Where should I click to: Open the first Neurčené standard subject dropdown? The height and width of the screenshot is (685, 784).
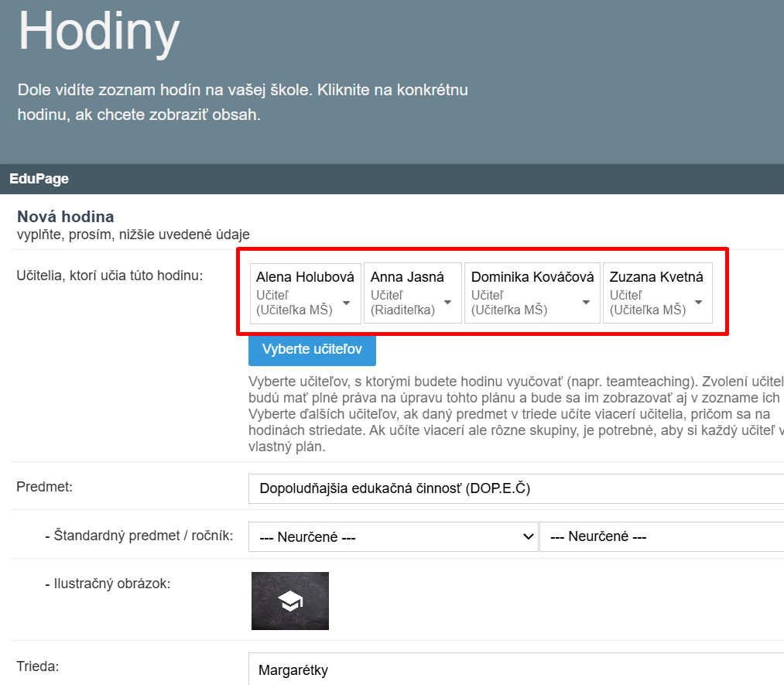393,536
